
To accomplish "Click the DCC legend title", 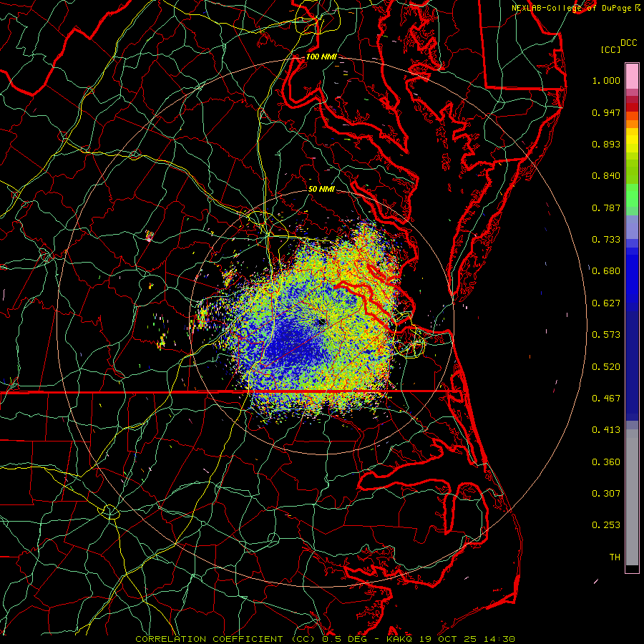I will coord(629,43).
